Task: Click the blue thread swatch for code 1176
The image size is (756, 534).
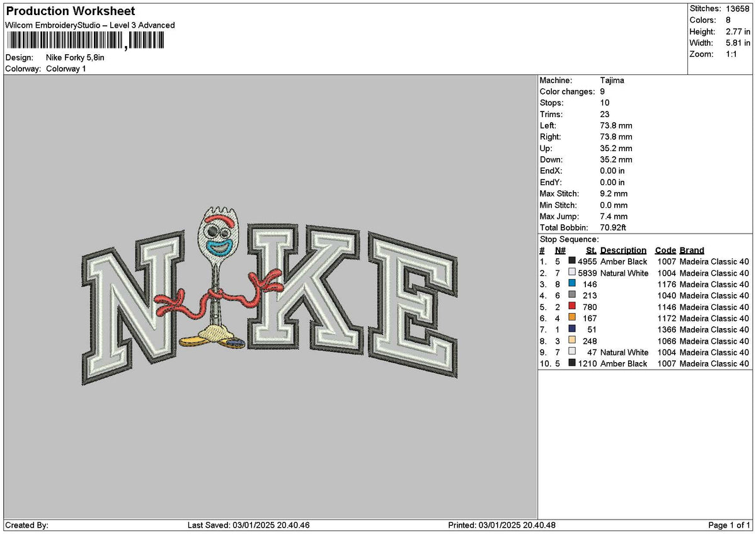Action: [572, 284]
